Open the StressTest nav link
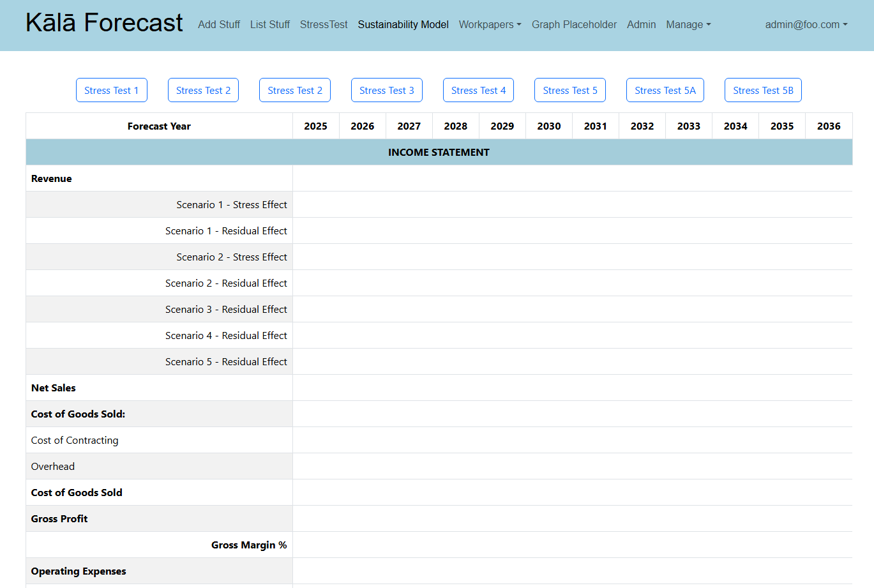 click(324, 24)
